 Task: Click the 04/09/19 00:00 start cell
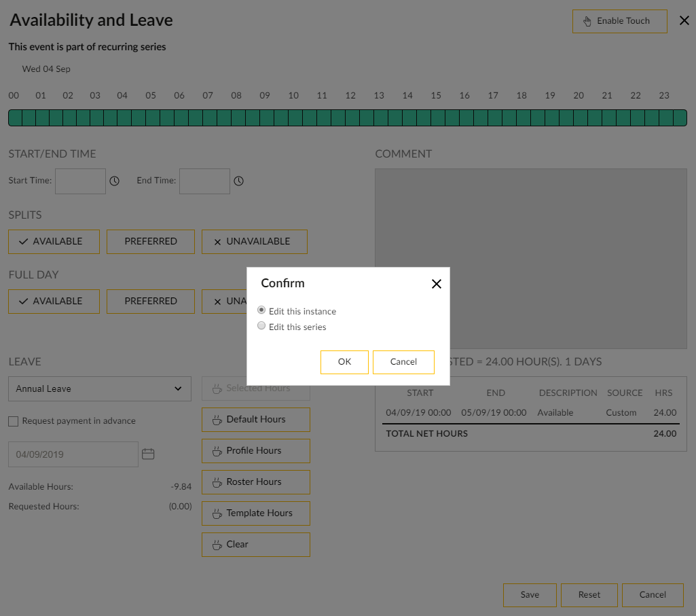point(418,413)
